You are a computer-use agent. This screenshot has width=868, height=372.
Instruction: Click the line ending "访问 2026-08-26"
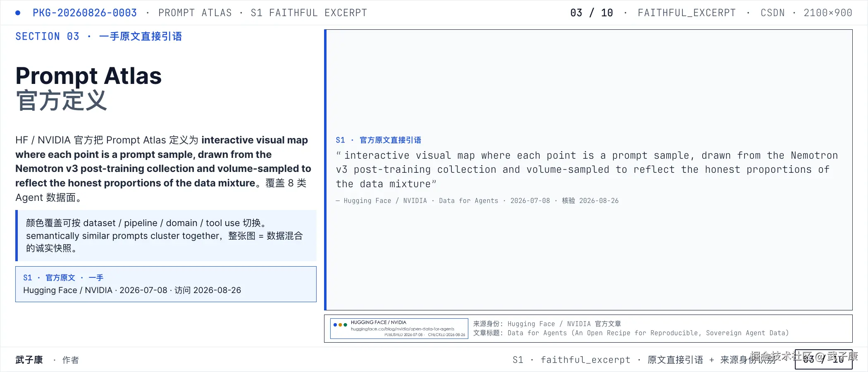tap(132, 290)
